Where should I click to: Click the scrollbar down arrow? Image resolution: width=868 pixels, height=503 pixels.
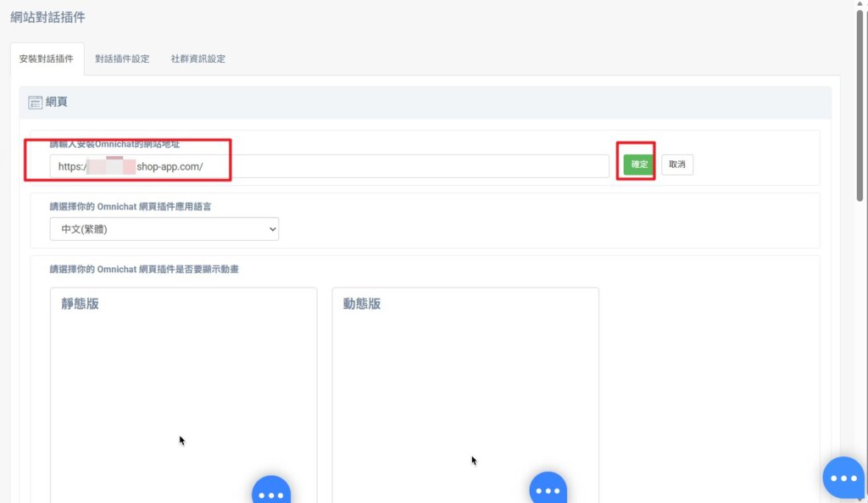(x=860, y=497)
